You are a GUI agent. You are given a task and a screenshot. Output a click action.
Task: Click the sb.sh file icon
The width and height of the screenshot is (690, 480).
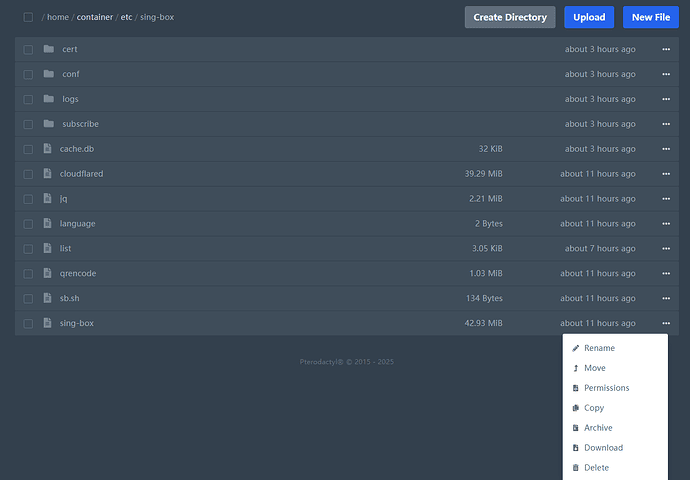pyautogui.click(x=47, y=298)
